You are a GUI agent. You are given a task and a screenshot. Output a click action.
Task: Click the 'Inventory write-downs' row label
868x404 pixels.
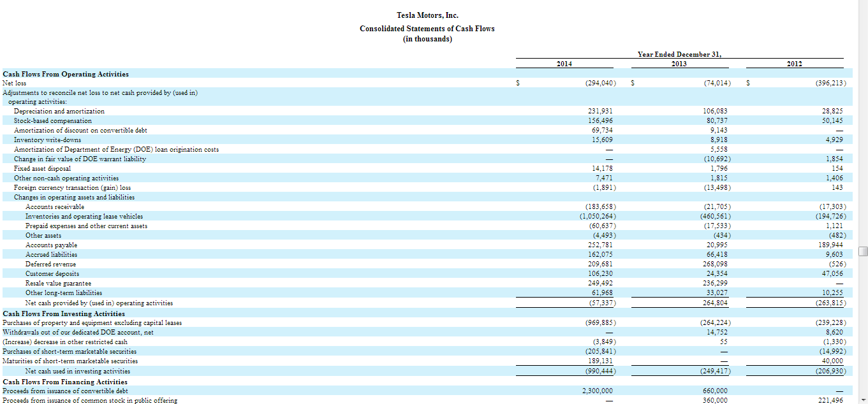tap(48, 140)
